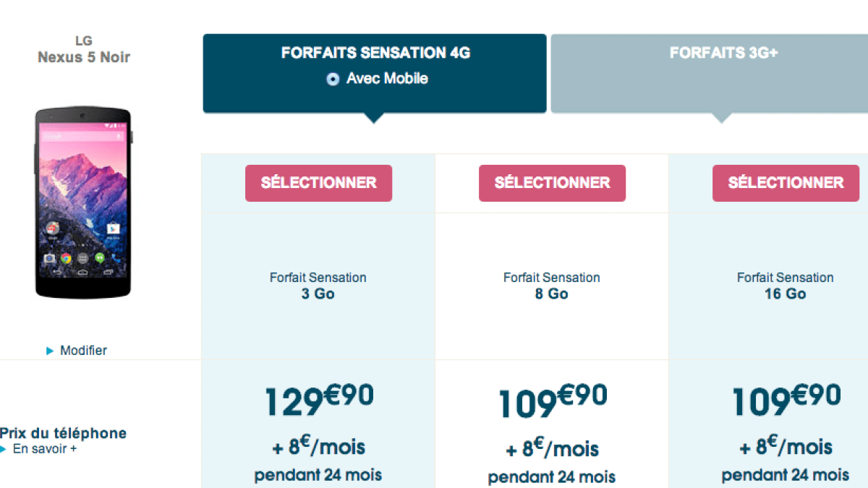Viewport: 868px width, 488px height.
Task: Select the "Avec Mobile" radio button
Action: (333, 80)
